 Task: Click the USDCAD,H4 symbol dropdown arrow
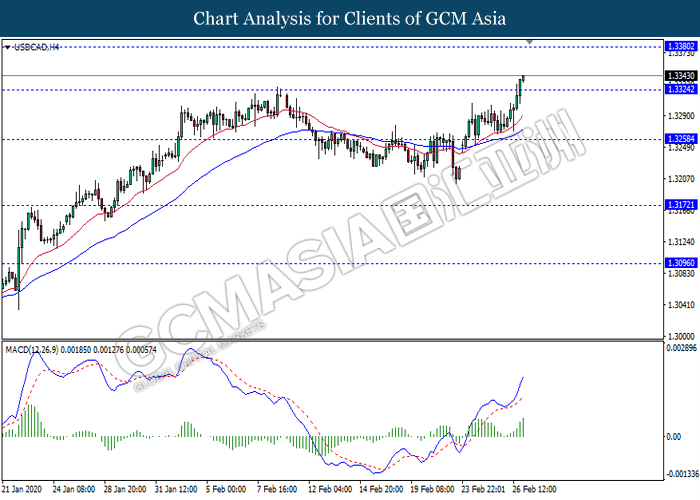(x=7, y=47)
